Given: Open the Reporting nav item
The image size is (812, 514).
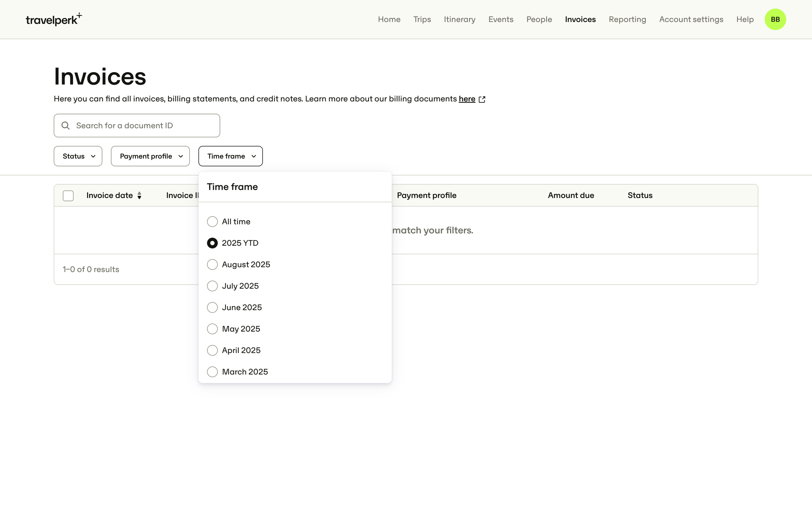Looking at the screenshot, I should [x=627, y=19].
